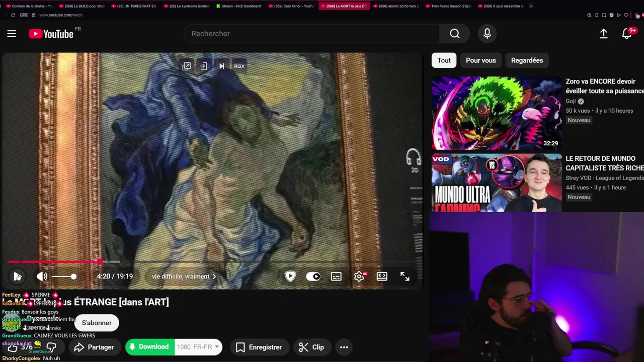Toggle subtitles in the player
This screenshot has width=644, height=362.
pyautogui.click(x=336, y=277)
